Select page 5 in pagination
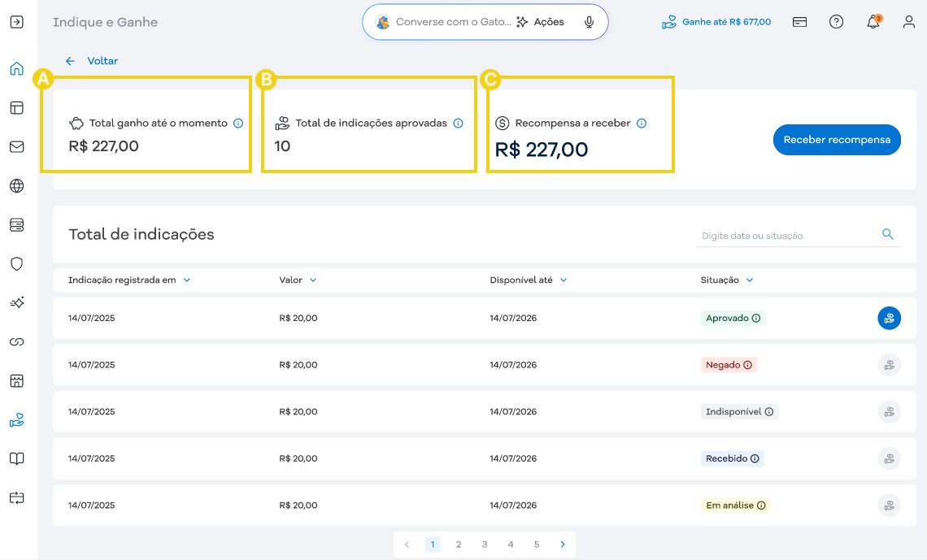 537,545
